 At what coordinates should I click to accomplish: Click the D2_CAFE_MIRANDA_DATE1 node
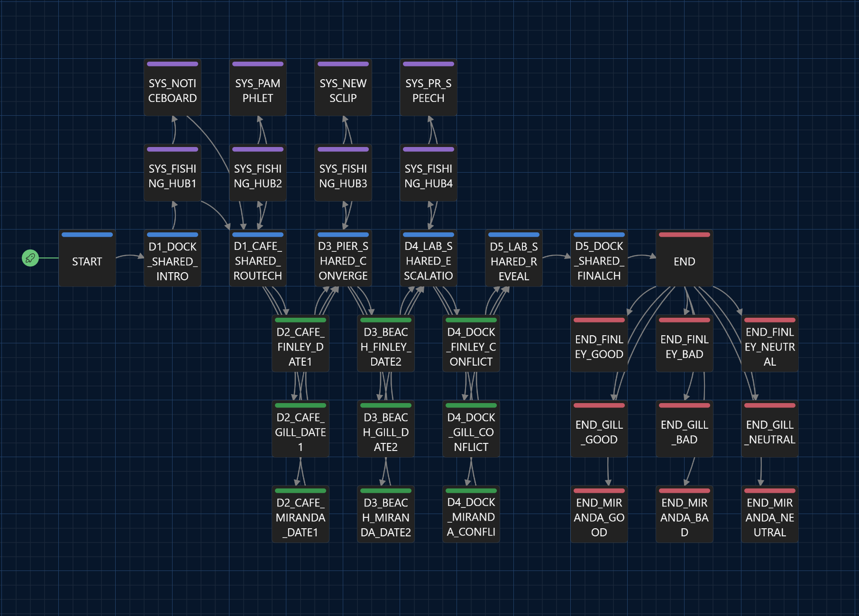pos(301,514)
